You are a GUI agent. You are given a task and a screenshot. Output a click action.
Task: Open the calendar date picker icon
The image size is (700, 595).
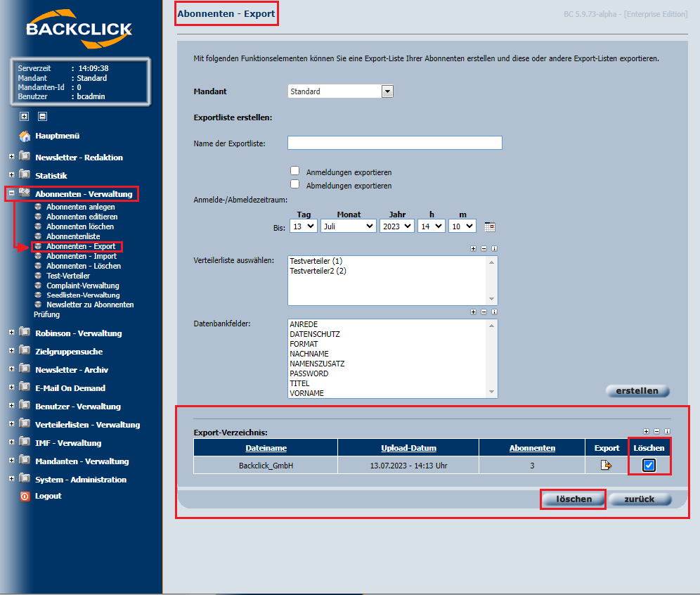[x=490, y=227]
